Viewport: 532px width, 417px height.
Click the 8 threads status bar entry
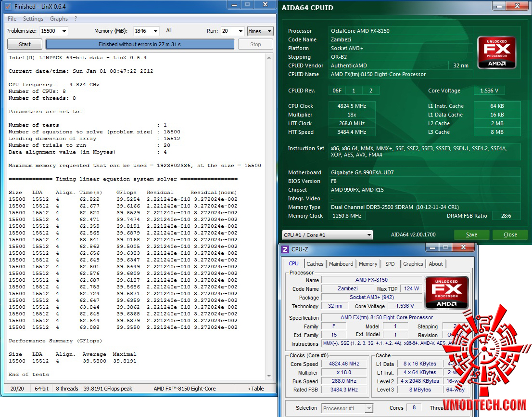pyautogui.click(x=67, y=389)
